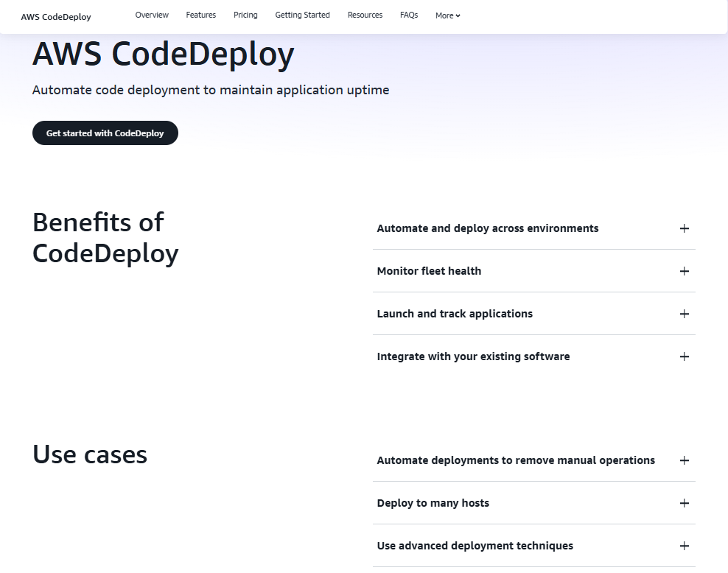728x573 pixels.
Task: Open the Features tab
Action: pyautogui.click(x=200, y=15)
